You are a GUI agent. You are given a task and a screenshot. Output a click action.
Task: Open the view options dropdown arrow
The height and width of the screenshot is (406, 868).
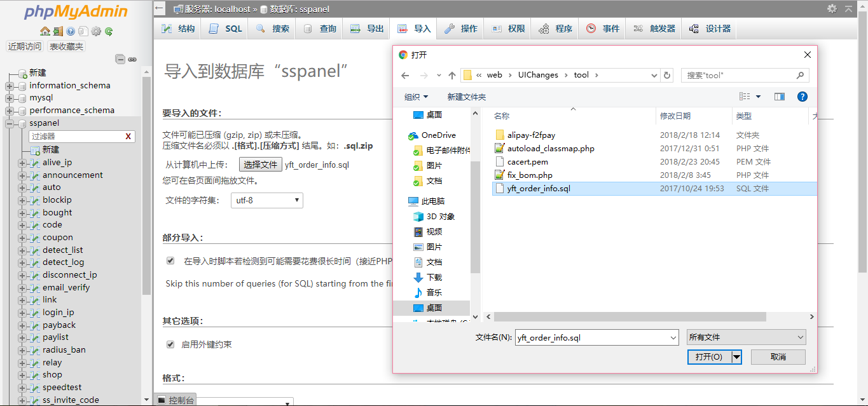pyautogui.click(x=759, y=97)
